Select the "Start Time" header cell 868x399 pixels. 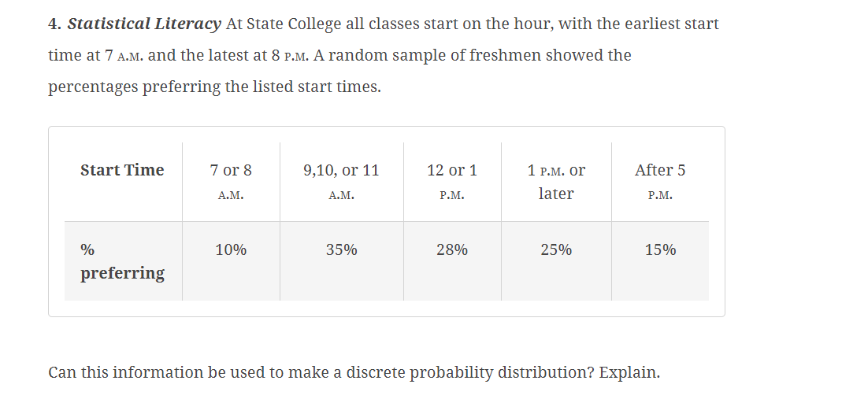pos(123,182)
